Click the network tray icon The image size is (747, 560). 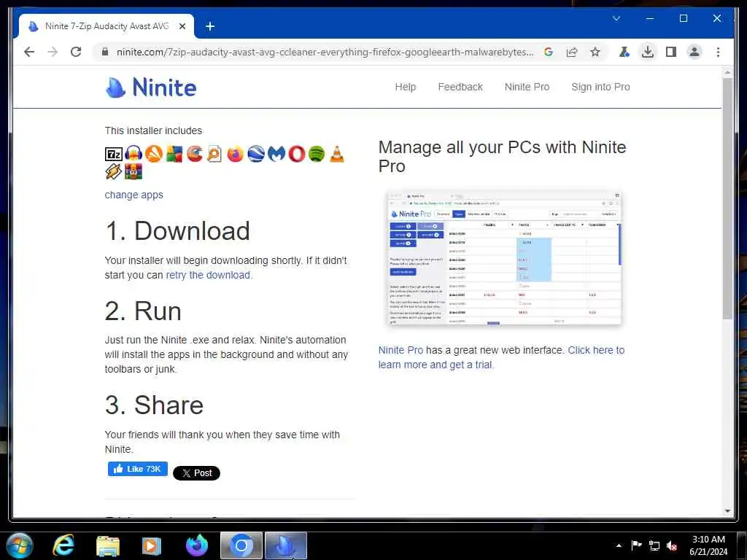coord(654,545)
